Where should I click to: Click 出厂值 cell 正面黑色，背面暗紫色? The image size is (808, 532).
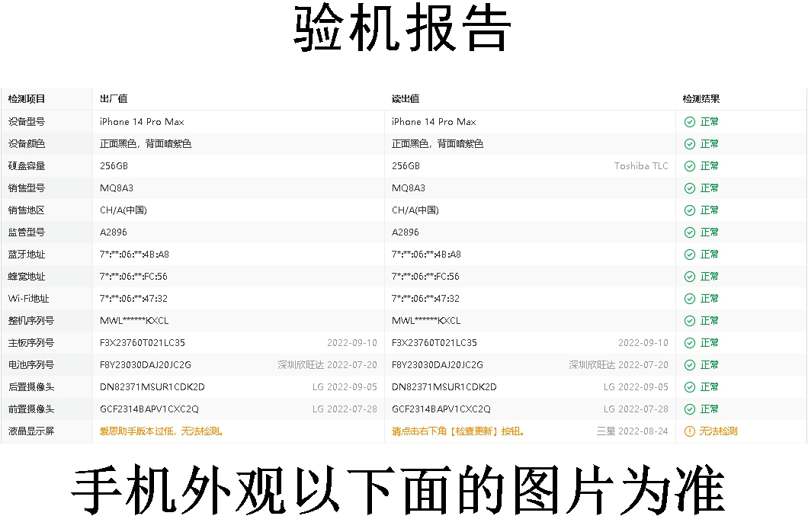pos(146,144)
